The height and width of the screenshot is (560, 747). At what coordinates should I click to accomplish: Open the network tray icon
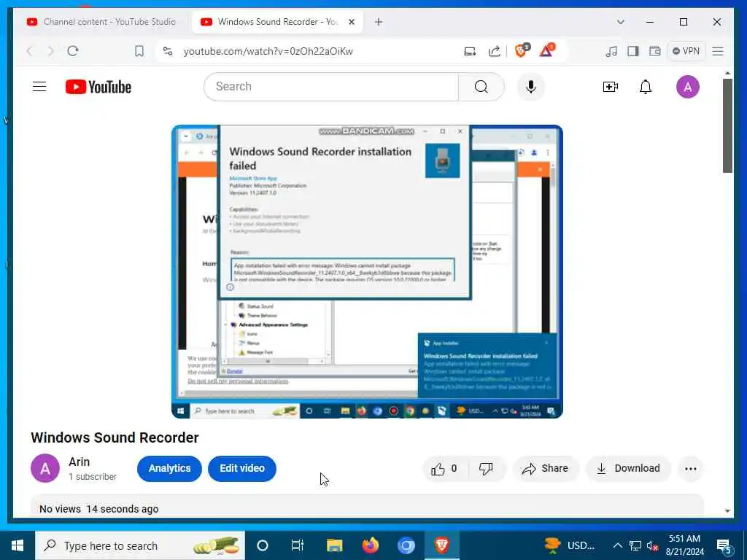pyautogui.click(x=635, y=545)
